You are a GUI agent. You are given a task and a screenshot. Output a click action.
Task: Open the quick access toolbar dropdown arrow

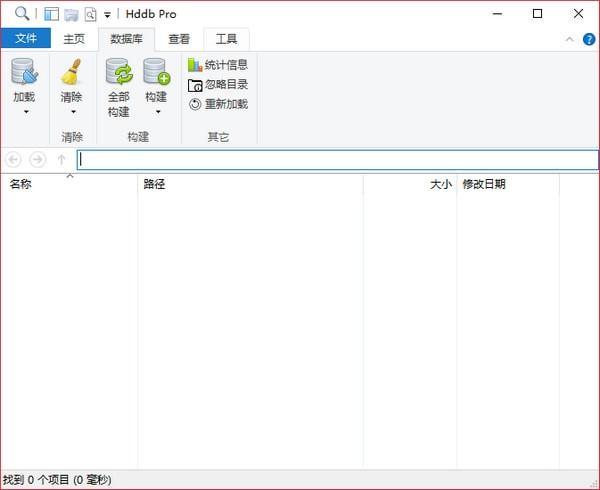pos(108,15)
